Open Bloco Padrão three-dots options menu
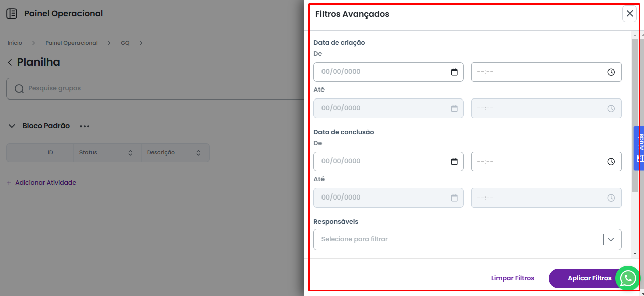This screenshot has height=296, width=644. click(84, 126)
